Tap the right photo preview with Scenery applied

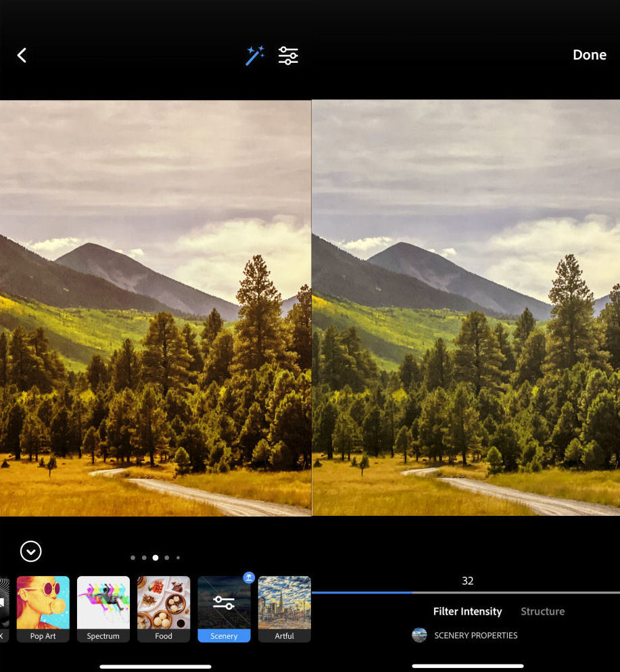click(x=466, y=308)
